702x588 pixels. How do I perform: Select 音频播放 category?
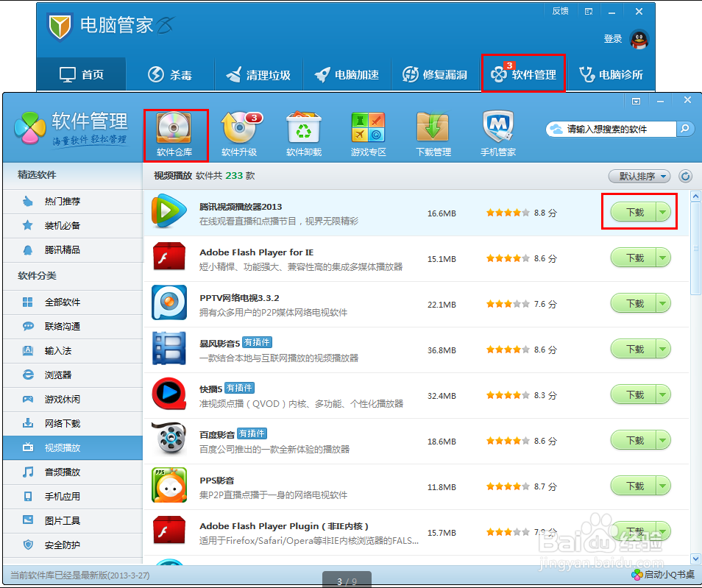click(73, 472)
